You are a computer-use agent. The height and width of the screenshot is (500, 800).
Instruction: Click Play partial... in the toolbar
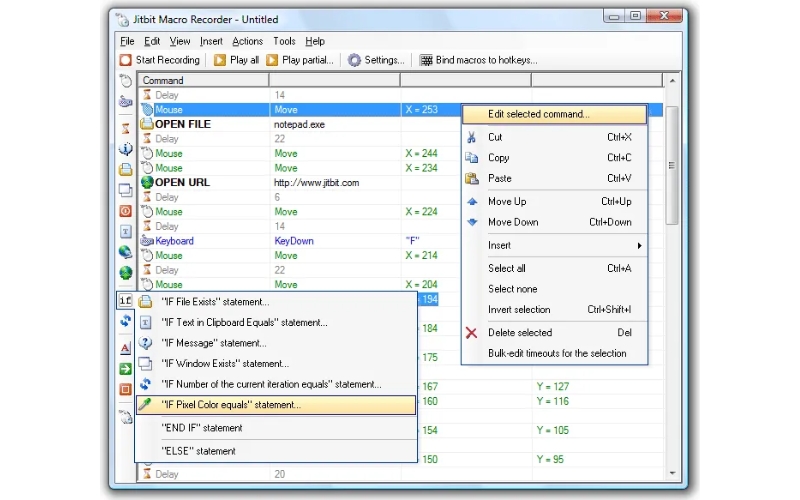(x=300, y=60)
